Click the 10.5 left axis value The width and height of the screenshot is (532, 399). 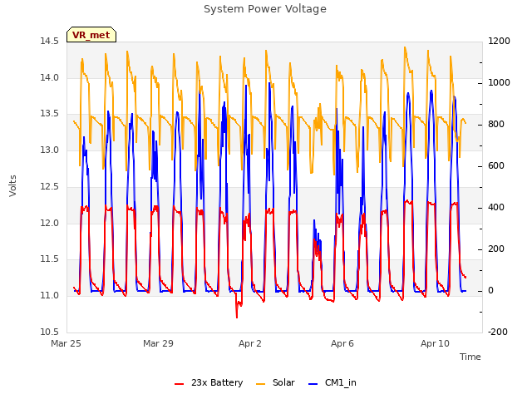(50, 332)
